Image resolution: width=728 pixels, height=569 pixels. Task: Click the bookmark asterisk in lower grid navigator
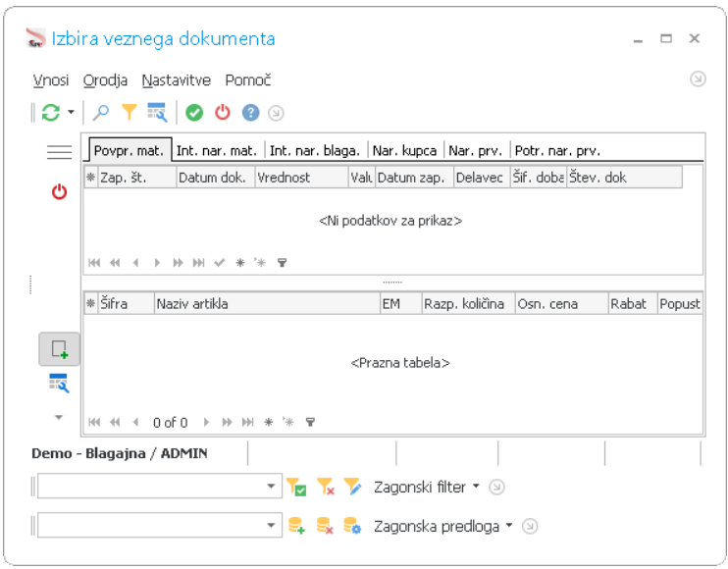point(287,422)
